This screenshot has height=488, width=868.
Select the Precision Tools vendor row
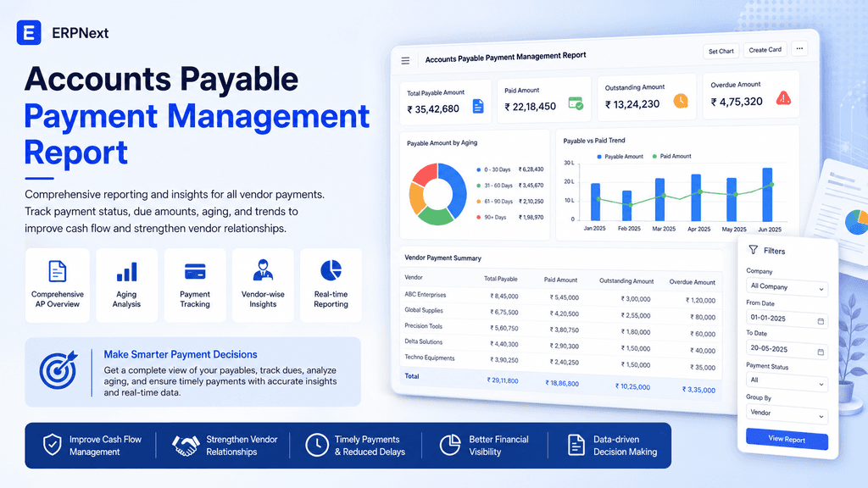pyautogui.click(x=561, y=329)
